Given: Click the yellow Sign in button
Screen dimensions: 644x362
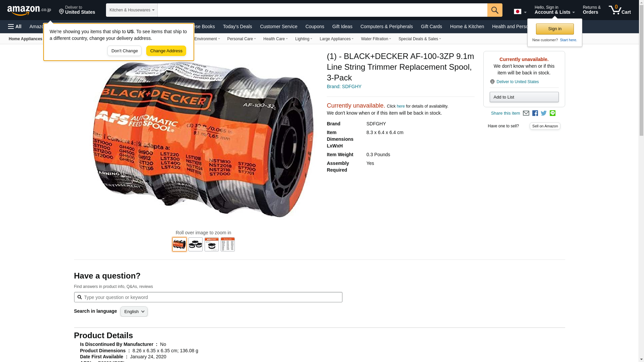Looking at the screenshot, I should pos(555,29).
